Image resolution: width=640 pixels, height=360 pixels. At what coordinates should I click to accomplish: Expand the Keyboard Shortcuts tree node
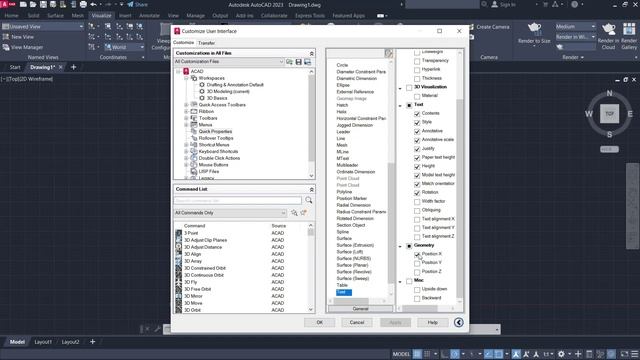[x=186, y=151]
